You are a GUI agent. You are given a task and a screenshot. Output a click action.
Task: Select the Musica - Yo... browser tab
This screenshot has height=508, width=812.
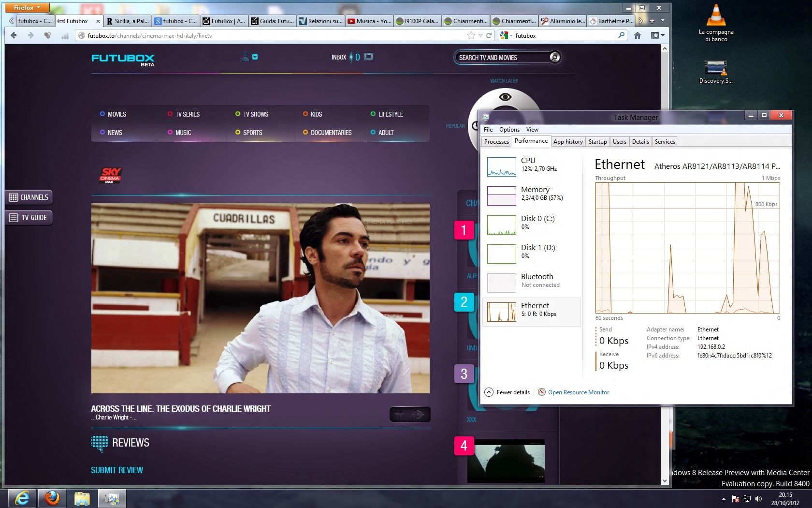click(369, 21)
